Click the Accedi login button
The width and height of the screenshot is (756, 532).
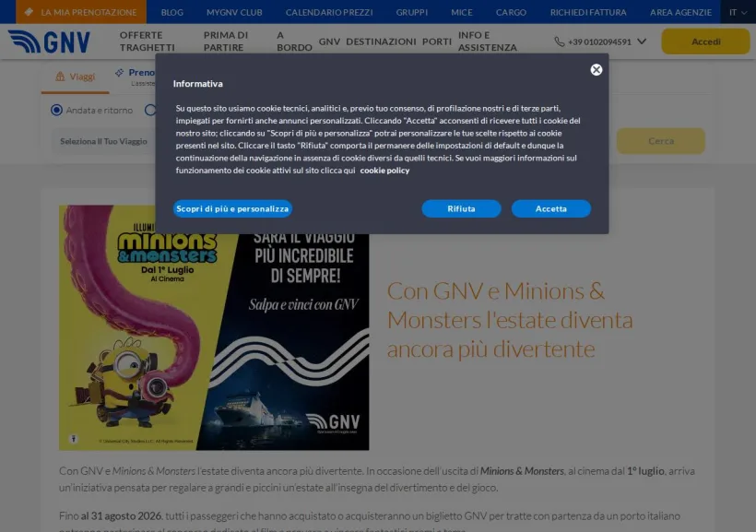(x=705, y=41)
